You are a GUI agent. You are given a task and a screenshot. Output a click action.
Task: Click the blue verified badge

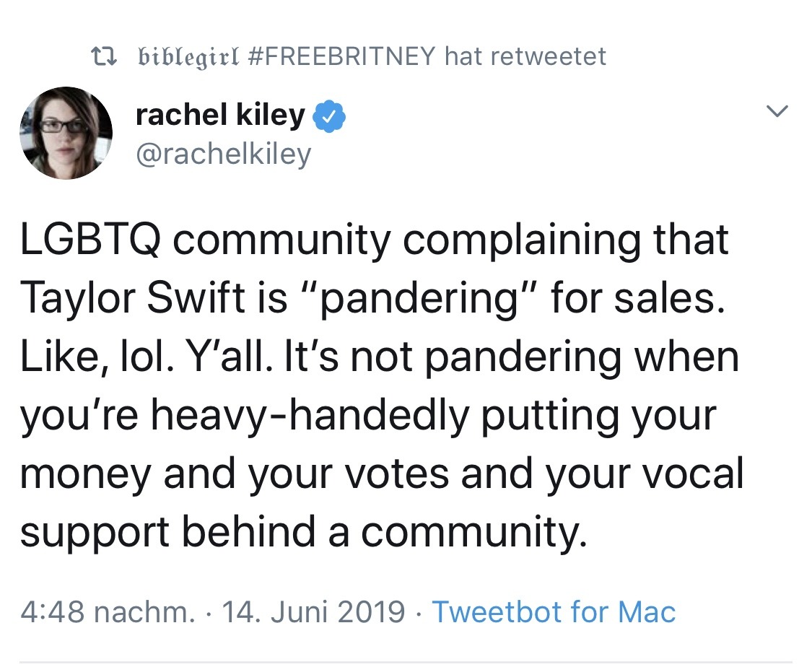pyautogui.click(x=331, y=117)
